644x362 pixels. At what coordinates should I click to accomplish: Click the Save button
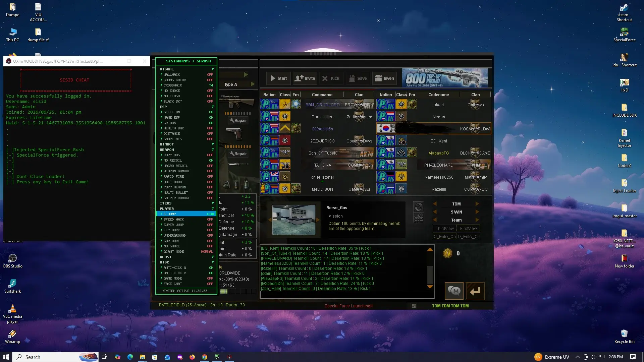coord(358,78)
